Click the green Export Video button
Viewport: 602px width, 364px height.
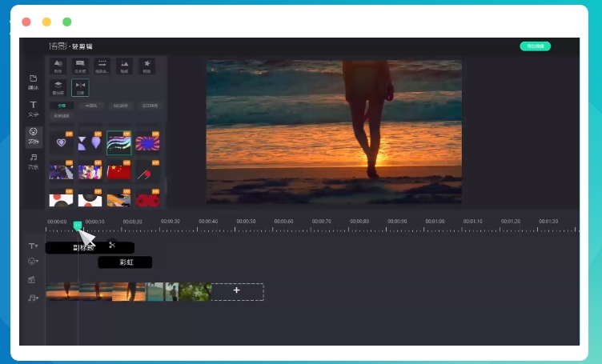click(535, 46)
